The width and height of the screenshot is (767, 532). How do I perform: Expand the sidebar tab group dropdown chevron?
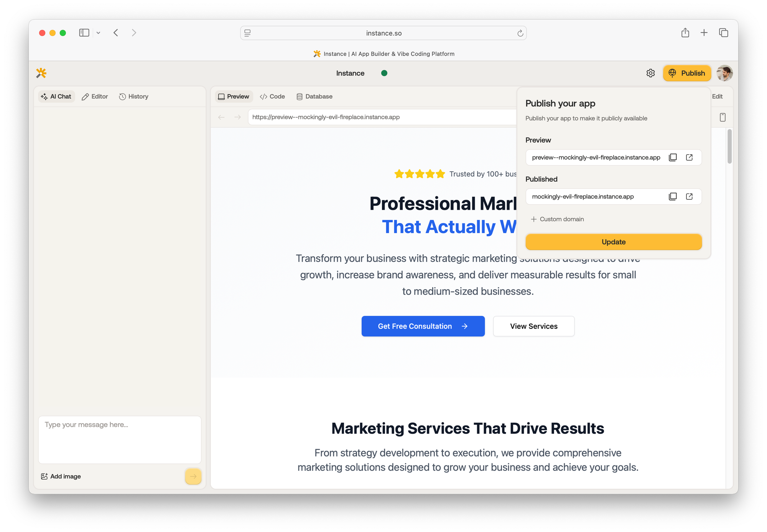[98, 33]
